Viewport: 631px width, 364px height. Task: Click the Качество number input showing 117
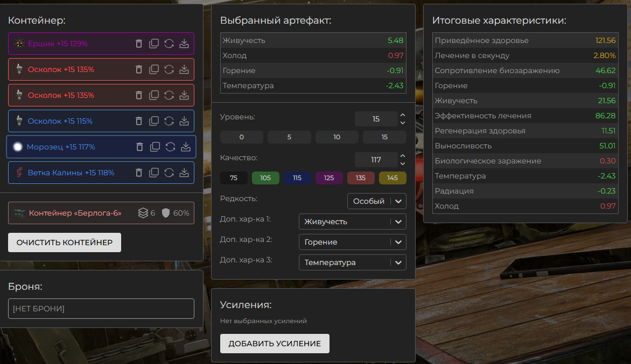click(376, 160)
